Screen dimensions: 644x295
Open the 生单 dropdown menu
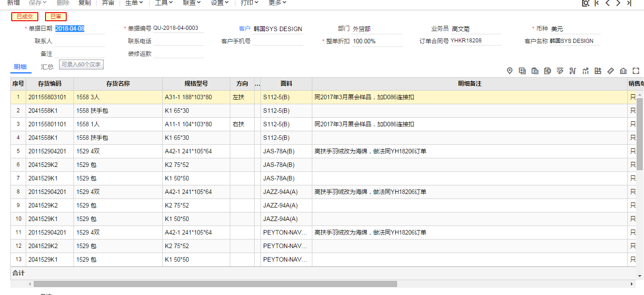(134, 3)
